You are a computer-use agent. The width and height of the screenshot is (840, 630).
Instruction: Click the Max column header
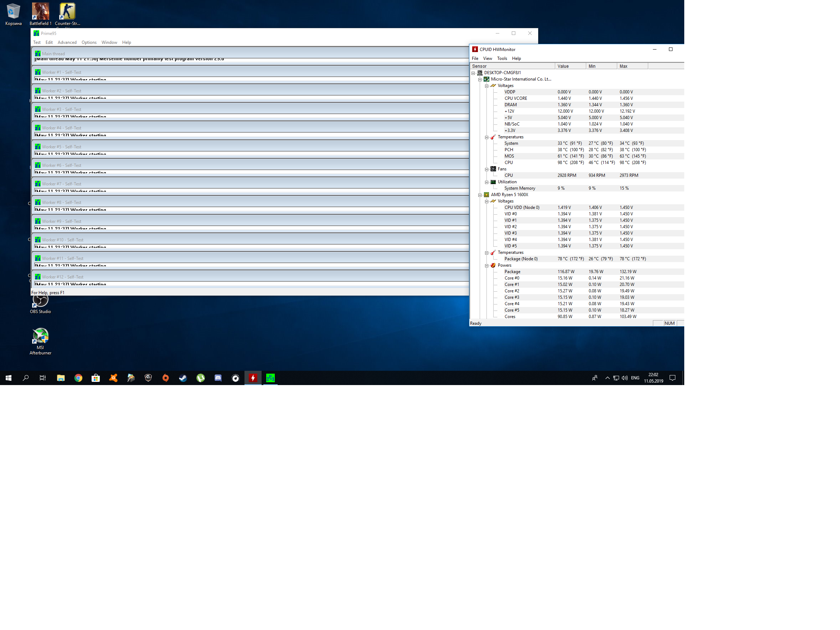[632, 66]
